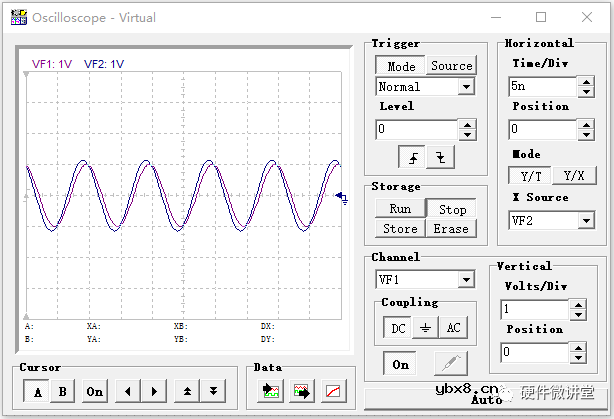Image resolution: width=614 pixels, height=419 pixels.
Task: Toggle the Channel On button
Action: click(401, 365)
